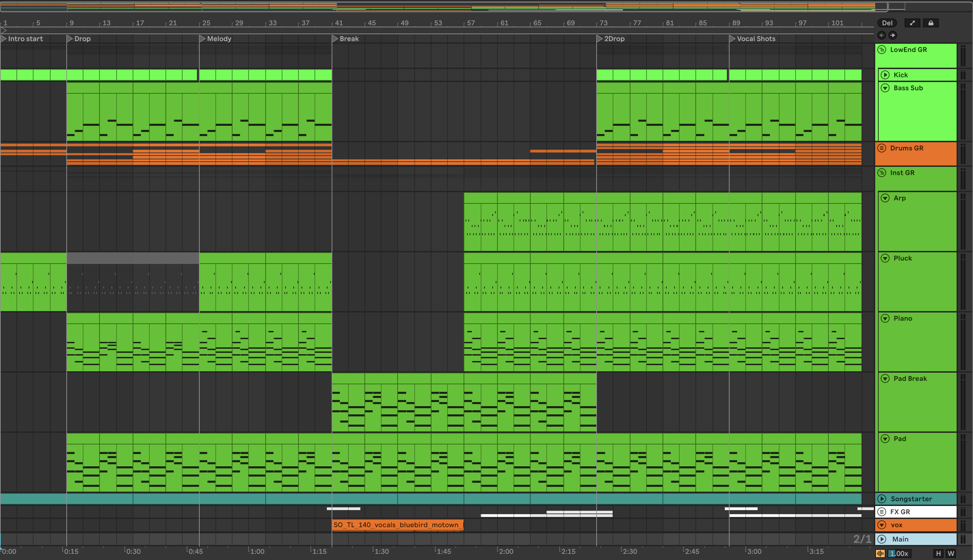Screen dimensions: 973x560
Task: Click the 2/1 grid size label
Action: [x=862, y=539]
